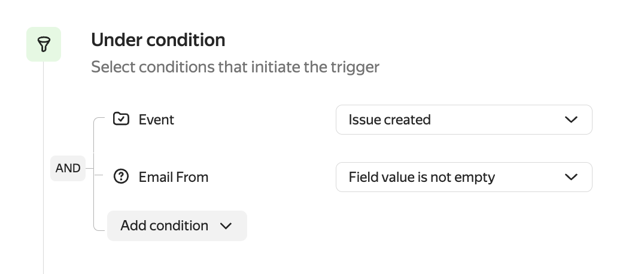644x274 pixels.
Task: Click the question mark icon beside Email From
Action: 121,177
